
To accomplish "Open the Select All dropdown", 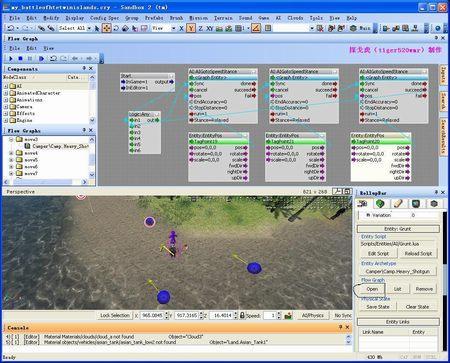I will [x=89, y=28].
